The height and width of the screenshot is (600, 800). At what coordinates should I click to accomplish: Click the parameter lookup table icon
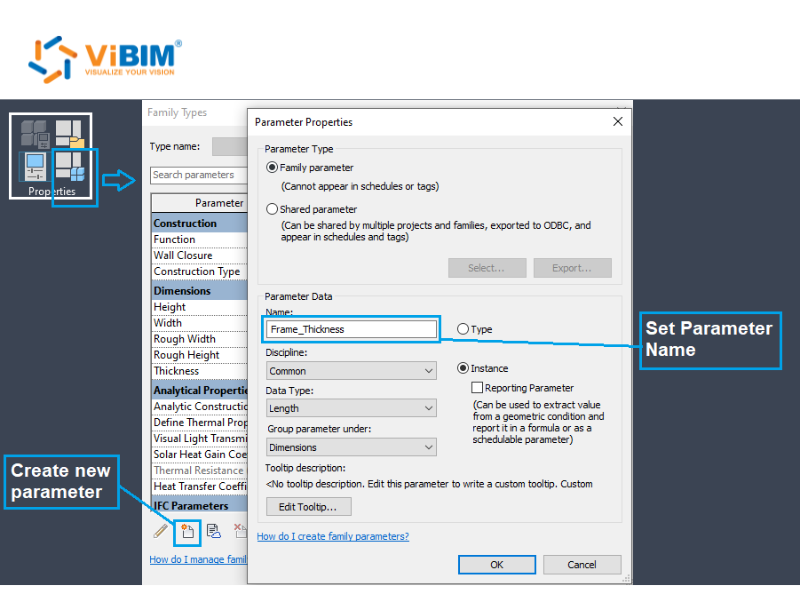[214, 531]
